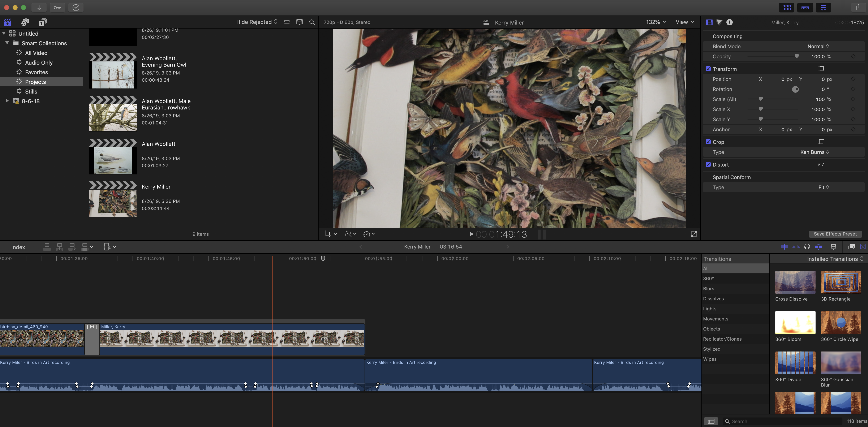This screenshot has width=868, height=427.
Task: Open the Hide Rejected filter dropdown
Action: point(257,22)
